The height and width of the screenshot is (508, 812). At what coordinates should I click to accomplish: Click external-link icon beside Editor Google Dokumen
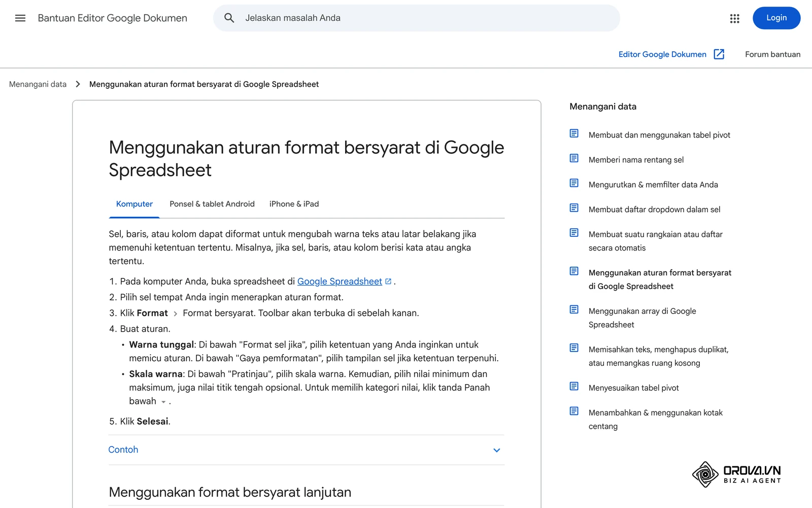click(x=719, y=54)
